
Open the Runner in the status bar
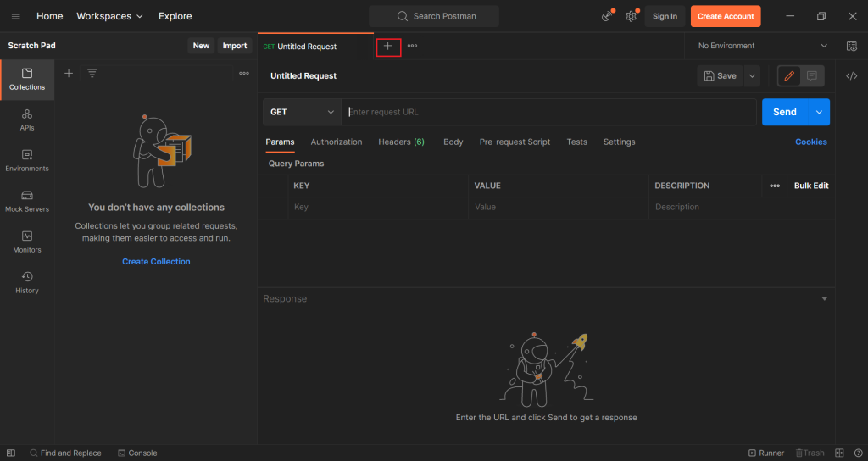(x=766, y=453)
